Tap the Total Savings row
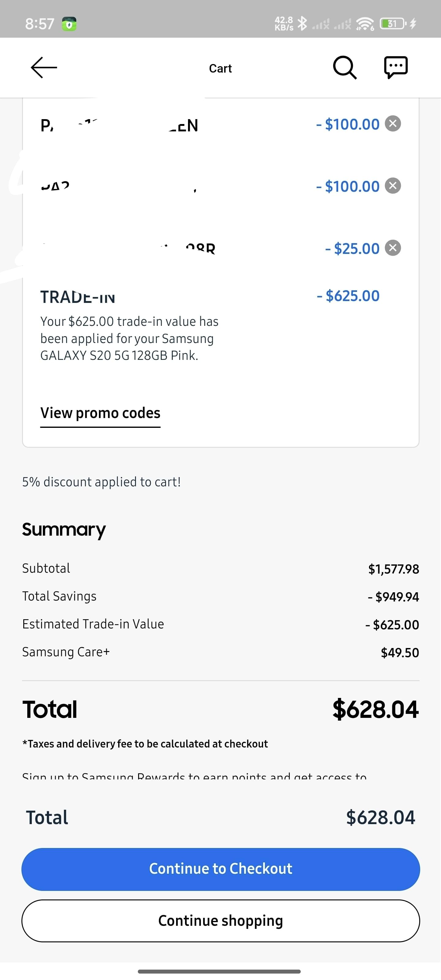This screenshot has height=980, width=441. pos(221,597)
